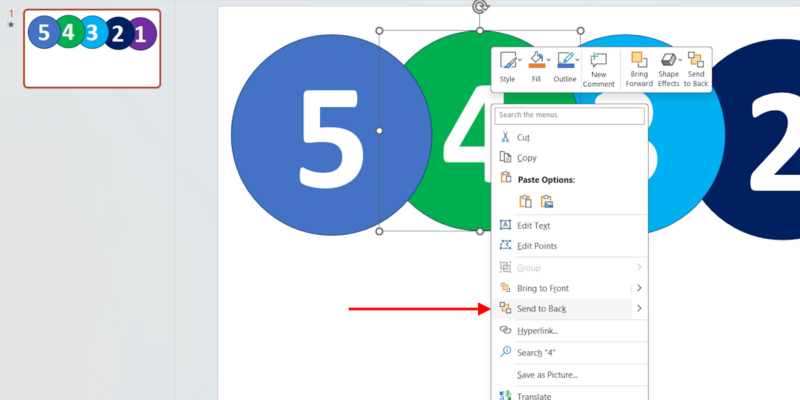Choose the first paste option icon
The height and width of the screenshot is (400, 800).
pyautogui.click(x=526, y=201)
